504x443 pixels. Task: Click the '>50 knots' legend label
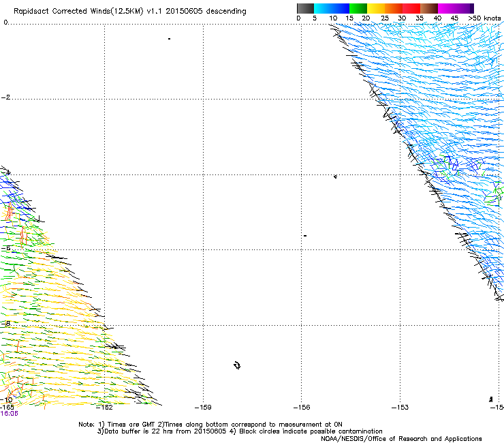pyautogui.click(x=484, y=18)
